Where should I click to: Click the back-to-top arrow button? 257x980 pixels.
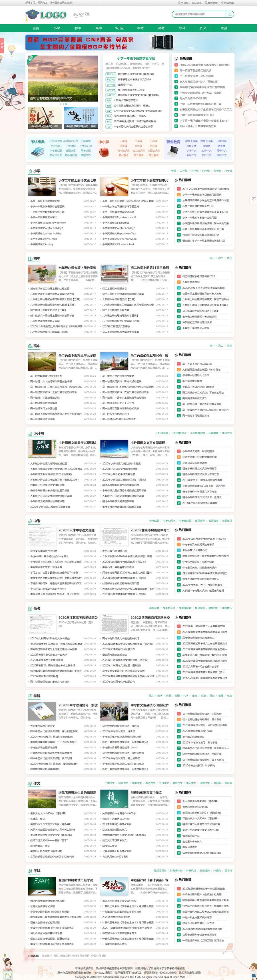point(253,200)
